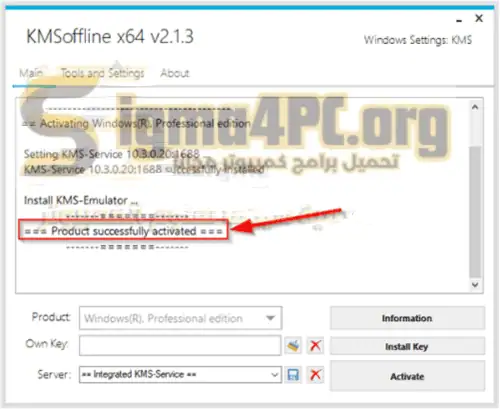Image resolution: width=500 pixels, height=409 pixels.
Task: Click the log's vertical scrollbar thumb
Action: [475, 211]
